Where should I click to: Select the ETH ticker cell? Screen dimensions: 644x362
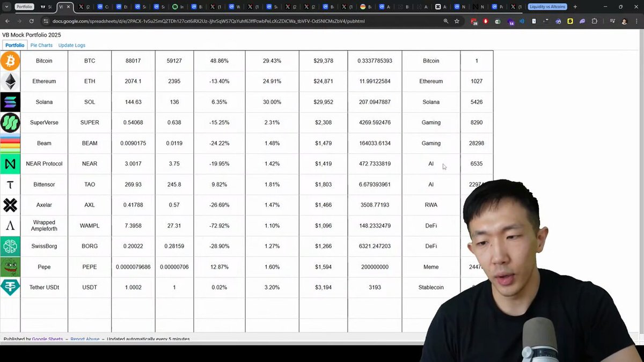90,82
